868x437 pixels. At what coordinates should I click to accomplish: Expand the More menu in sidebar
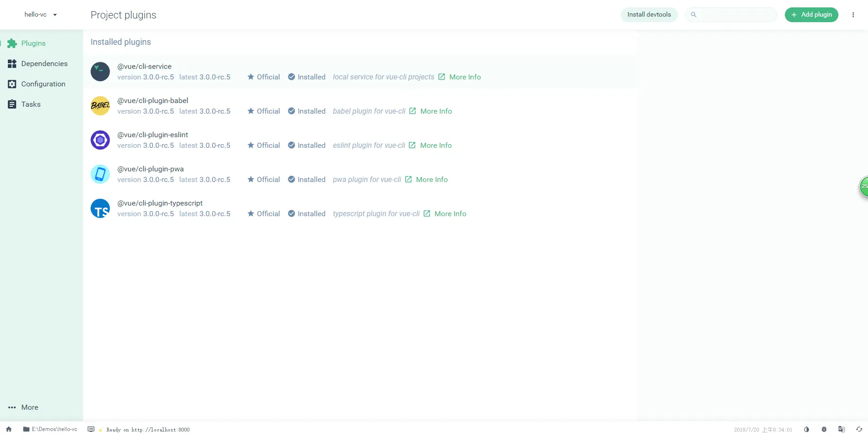pyautogui.click(x=41, y=407)
